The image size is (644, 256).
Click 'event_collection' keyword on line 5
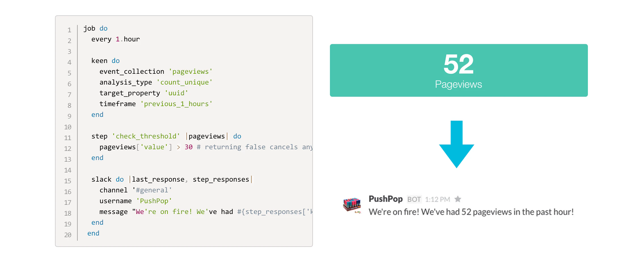132,72
